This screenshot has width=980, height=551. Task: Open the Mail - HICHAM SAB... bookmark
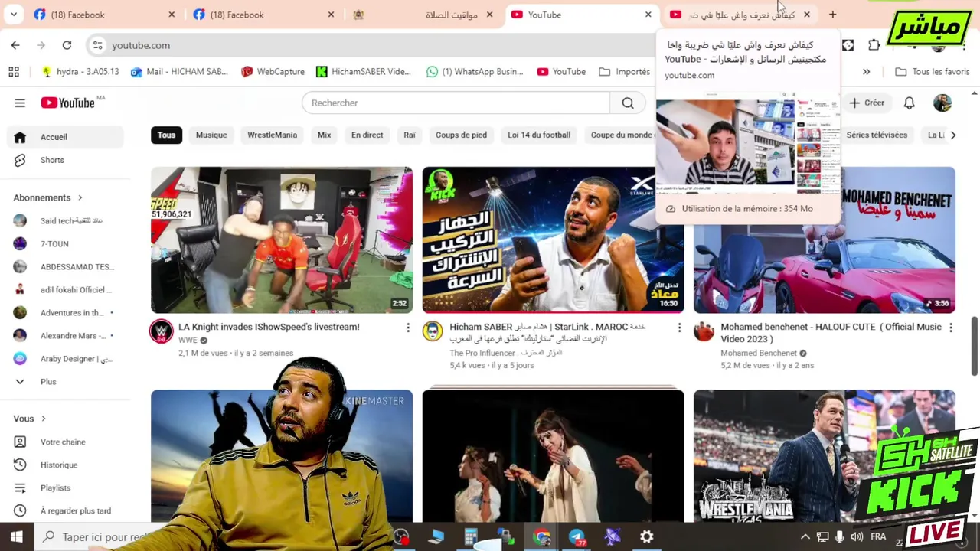click(179, 71)
